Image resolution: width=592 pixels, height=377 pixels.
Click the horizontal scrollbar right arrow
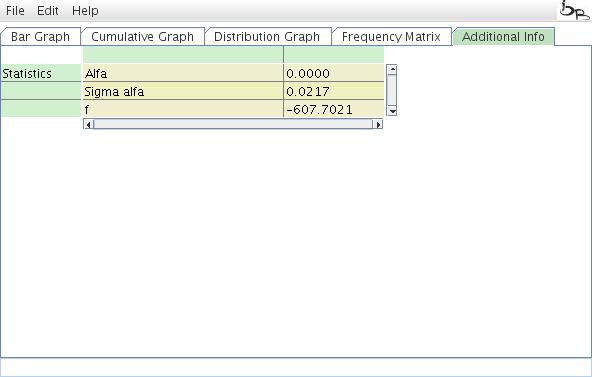point(378,124)
